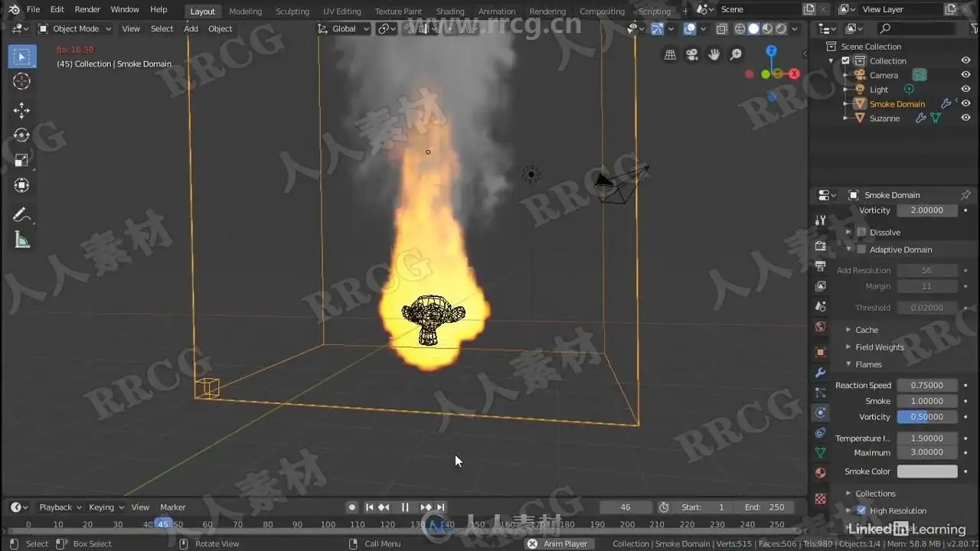Open the Particles properties tab
The image size is (980, 551).
tap(821, 393)
